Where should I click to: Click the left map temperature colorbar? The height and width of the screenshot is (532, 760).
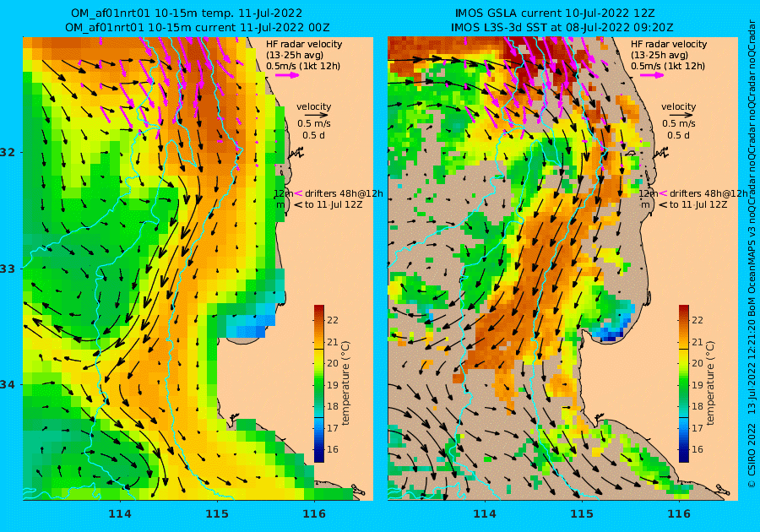(x=319, y=383)
